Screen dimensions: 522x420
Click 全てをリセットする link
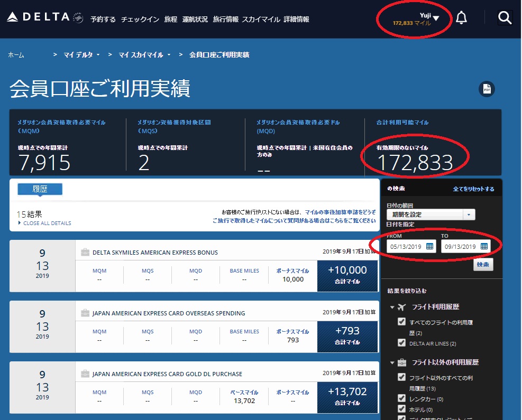pyautogui.click(x=473, y=189)
